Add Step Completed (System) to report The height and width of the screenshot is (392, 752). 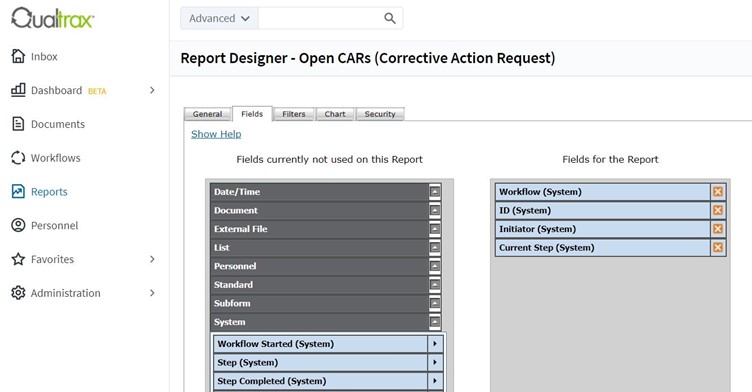coord(435,381)
